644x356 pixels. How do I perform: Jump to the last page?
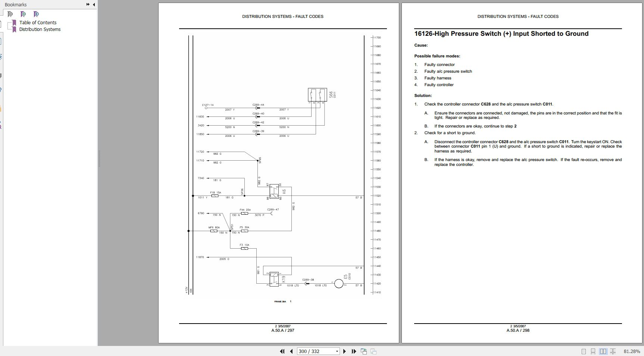coord(354,351)
